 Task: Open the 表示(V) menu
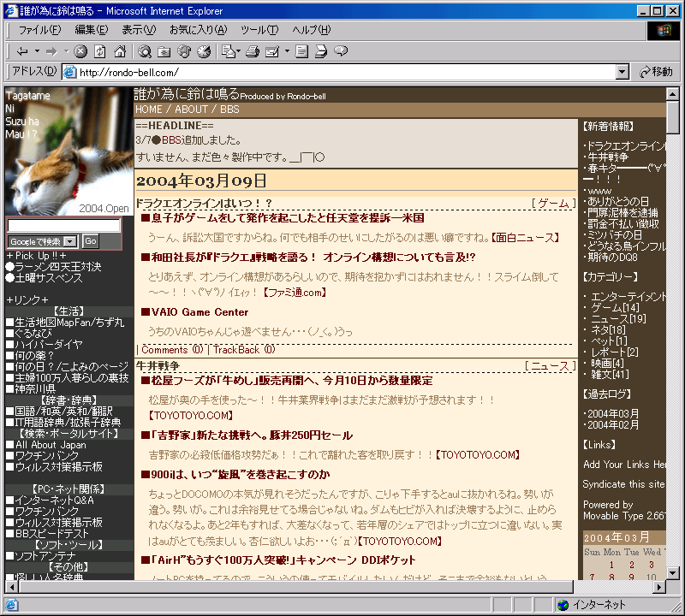pyautogui.click(x=139, y=30)
